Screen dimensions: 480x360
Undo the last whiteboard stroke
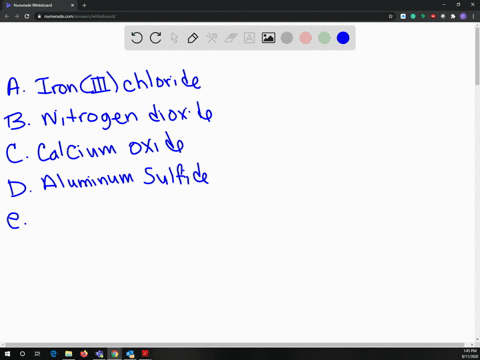[x=137, y=38]
